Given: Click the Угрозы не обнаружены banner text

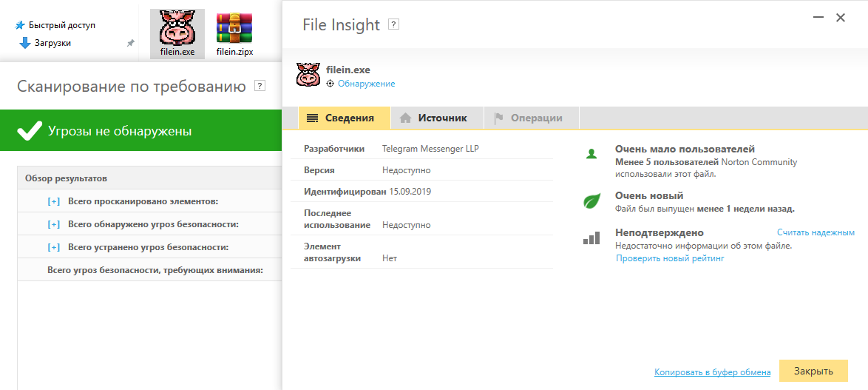Looking at the screenshot, I should [120, 131].
